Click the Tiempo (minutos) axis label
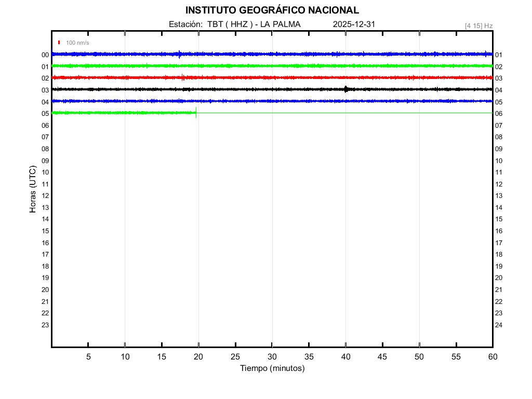 pos(272,368)
